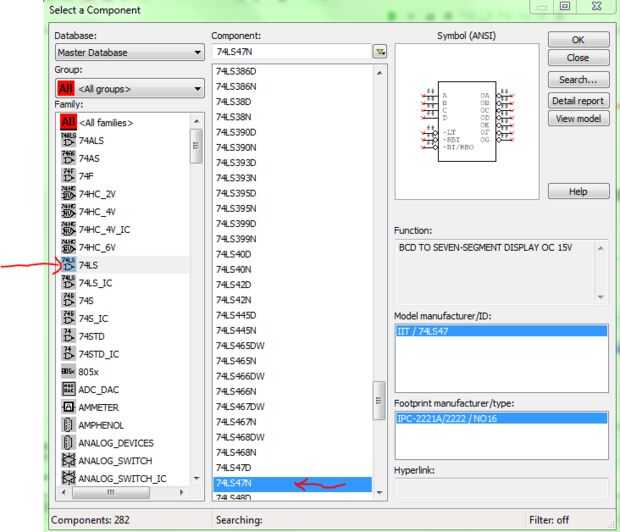Select component 74LS395D in list
Screen dimensions: 620x532
pos(236,193)
